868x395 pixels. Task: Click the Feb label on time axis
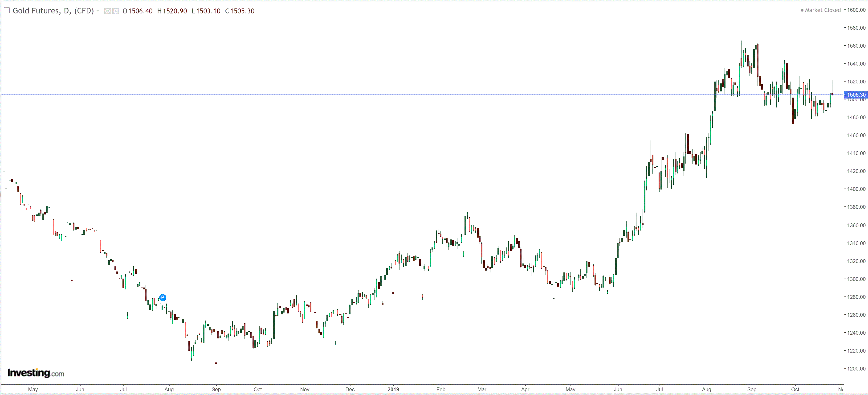[441, 389]
